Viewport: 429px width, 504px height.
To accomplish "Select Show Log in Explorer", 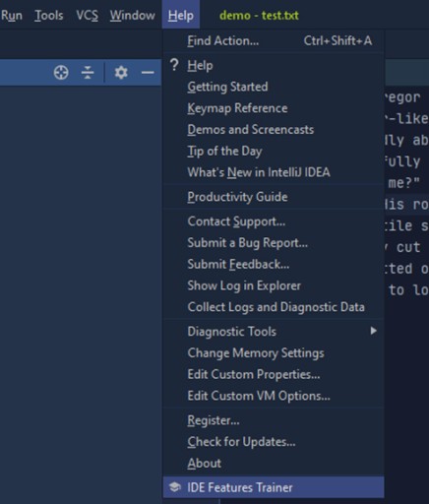I will [x=274, y=285].
